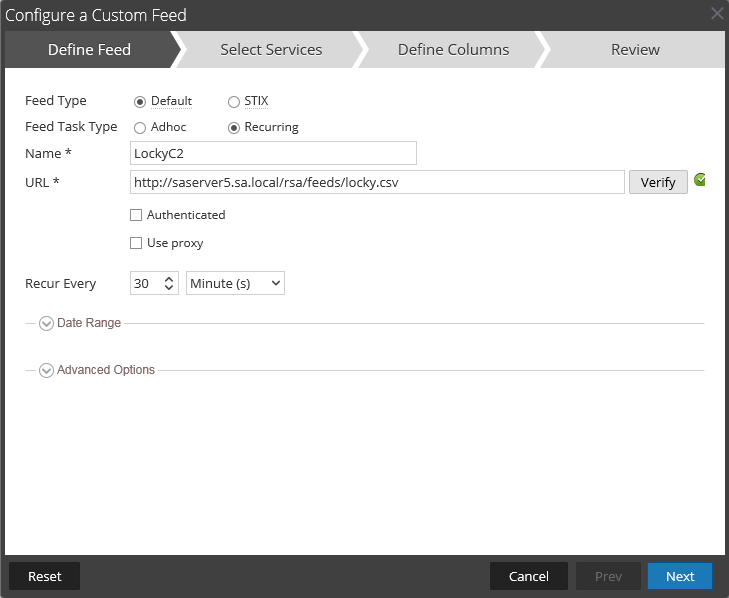Screen dimensions: 729x598
Task: Switch to the Select Services step
Action: click(271, 49)
